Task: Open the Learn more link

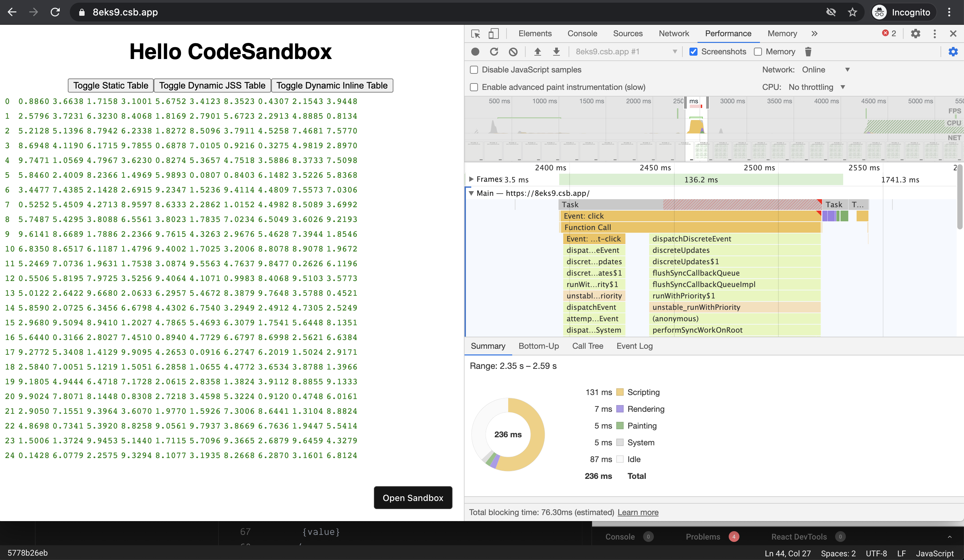Action: (x=638, y=512)
